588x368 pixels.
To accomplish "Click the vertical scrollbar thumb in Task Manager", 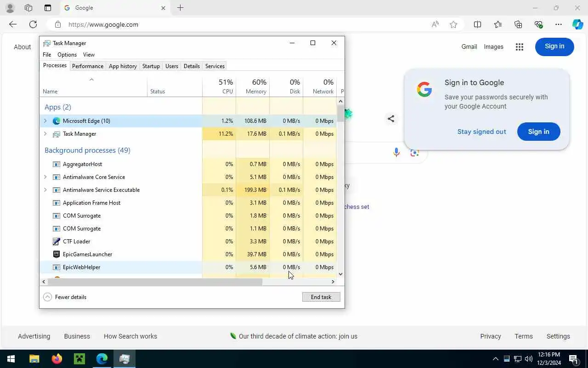I will click(340, 113).
